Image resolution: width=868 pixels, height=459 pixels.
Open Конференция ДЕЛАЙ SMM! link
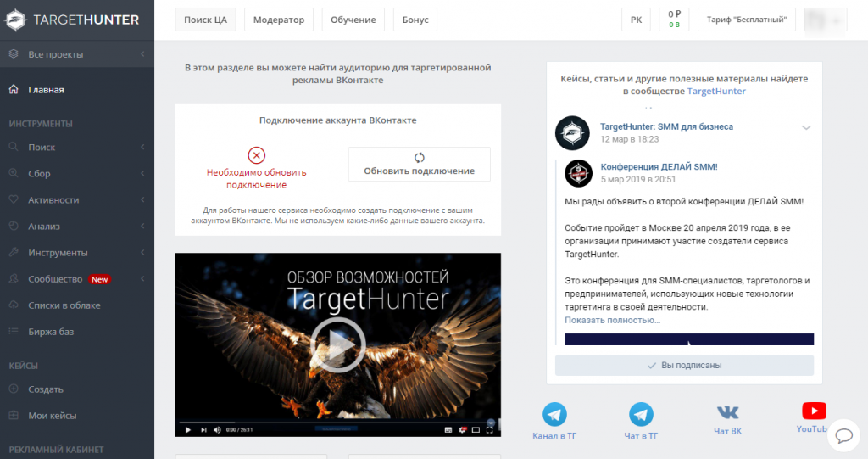[659, 166]
